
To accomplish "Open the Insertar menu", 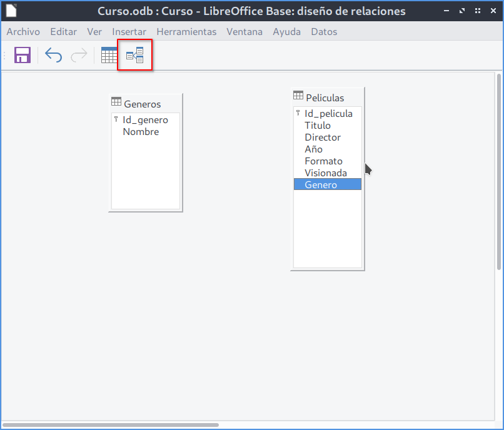I will pos(129,31).
